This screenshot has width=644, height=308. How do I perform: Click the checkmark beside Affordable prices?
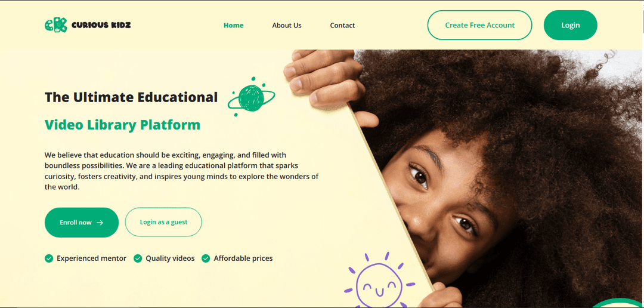pyautogui.click(x=206, y=258)
